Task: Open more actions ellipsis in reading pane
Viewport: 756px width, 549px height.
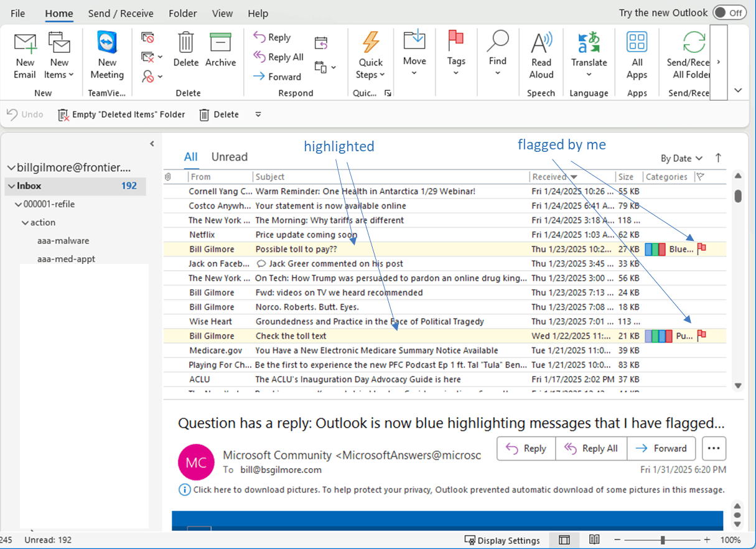Action: [714, 448]
